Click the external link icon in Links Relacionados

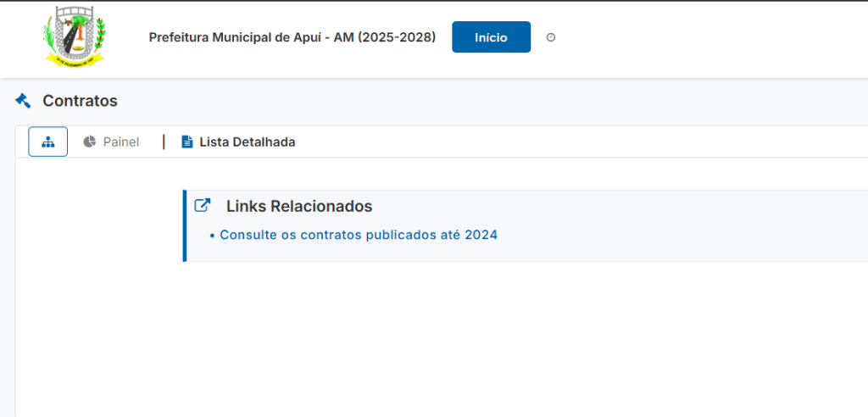(202, 205)
